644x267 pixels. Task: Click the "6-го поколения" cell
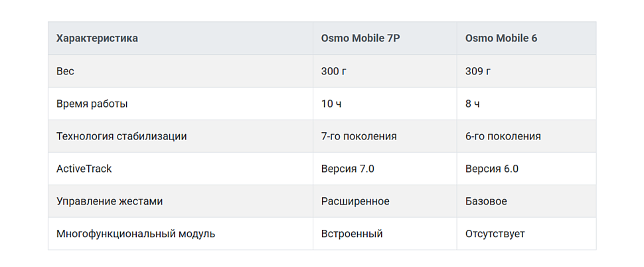point(503,136)
